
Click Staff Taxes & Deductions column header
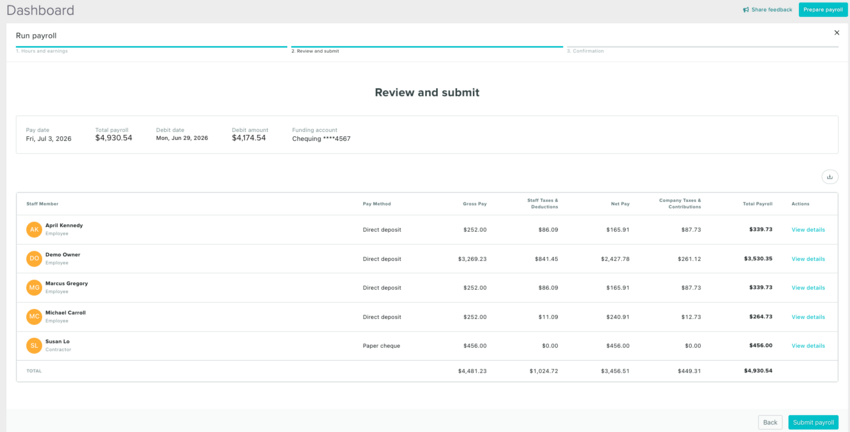(543, 203)
